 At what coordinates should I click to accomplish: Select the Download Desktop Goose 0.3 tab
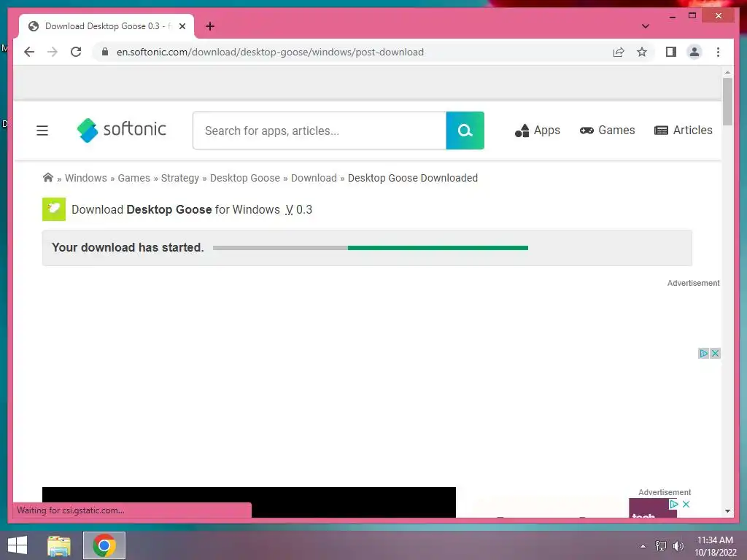(x=107, y=26)
